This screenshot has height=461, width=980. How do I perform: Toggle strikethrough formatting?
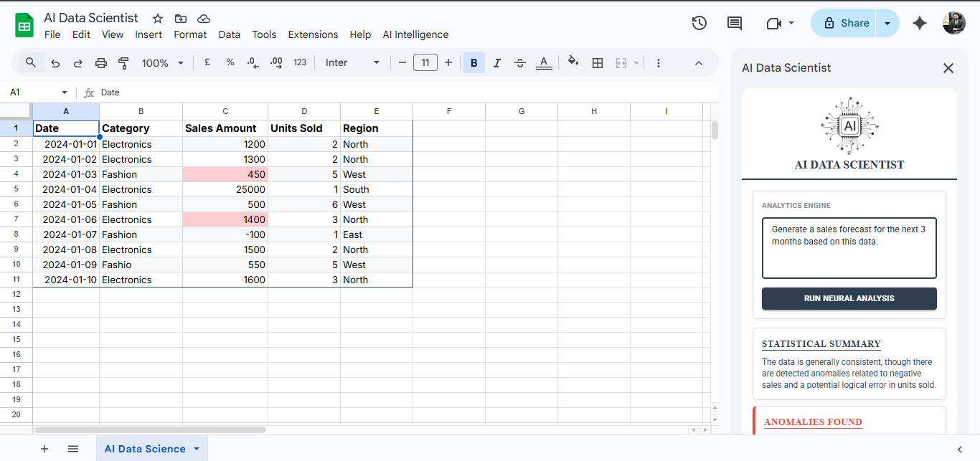click(520, 62)
